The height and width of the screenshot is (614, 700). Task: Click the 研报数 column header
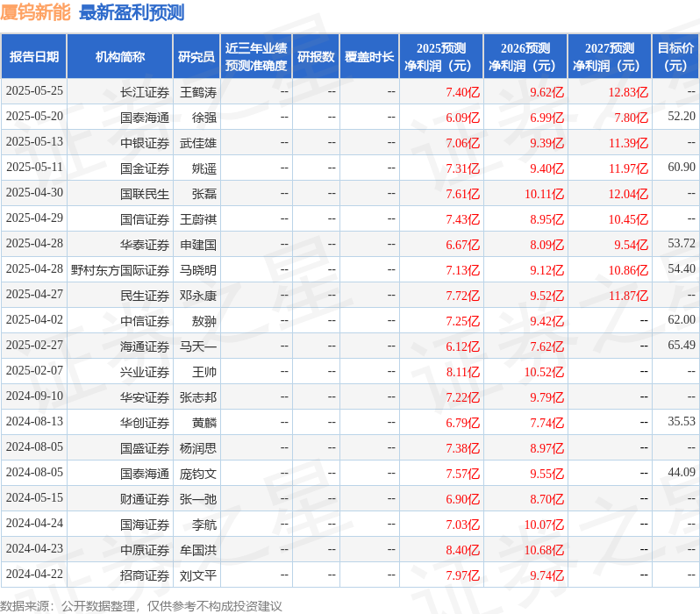316,57
